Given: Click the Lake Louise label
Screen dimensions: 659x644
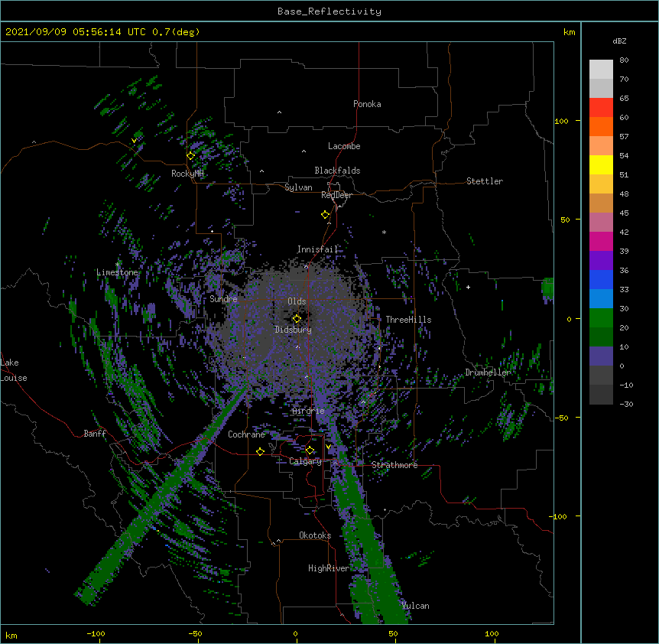Looking at the screenshot, I should click(x=14, y=370).
